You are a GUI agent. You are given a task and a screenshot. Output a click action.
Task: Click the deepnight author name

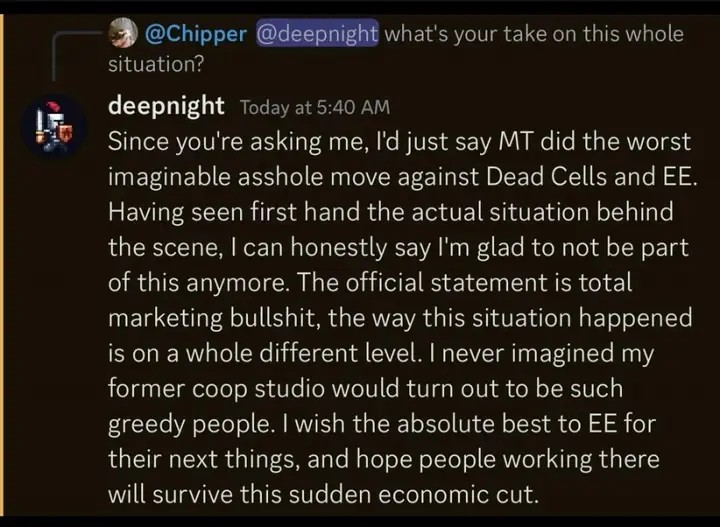[x=166, y=106]
